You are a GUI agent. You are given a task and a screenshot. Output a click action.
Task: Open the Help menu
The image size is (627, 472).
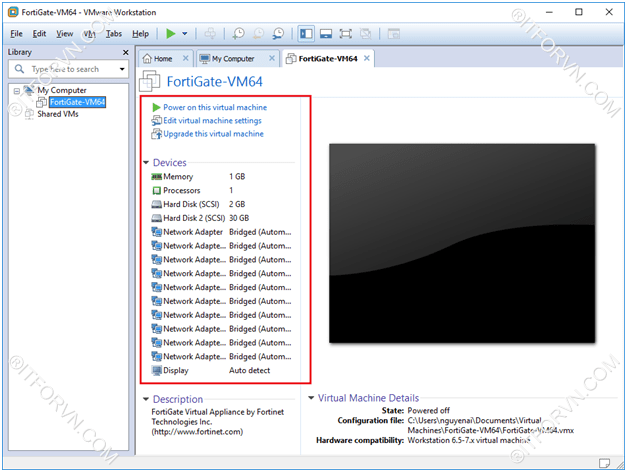coord(140,34)
